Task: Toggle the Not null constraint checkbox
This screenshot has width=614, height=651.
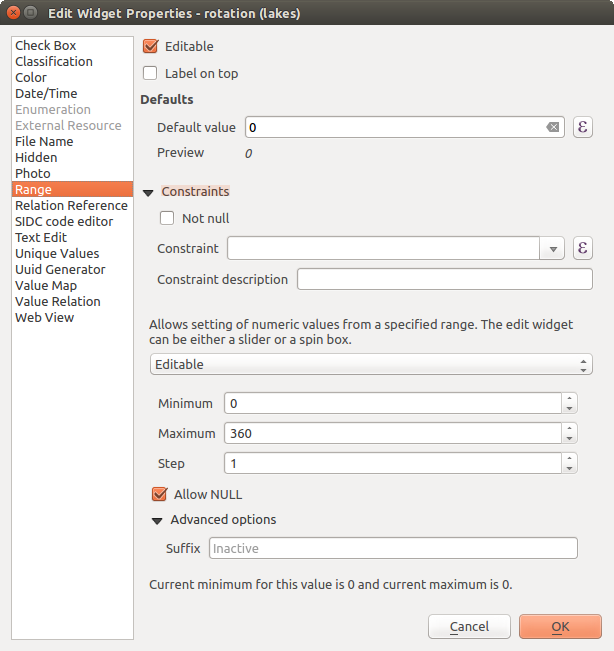Action: point(168,218)
